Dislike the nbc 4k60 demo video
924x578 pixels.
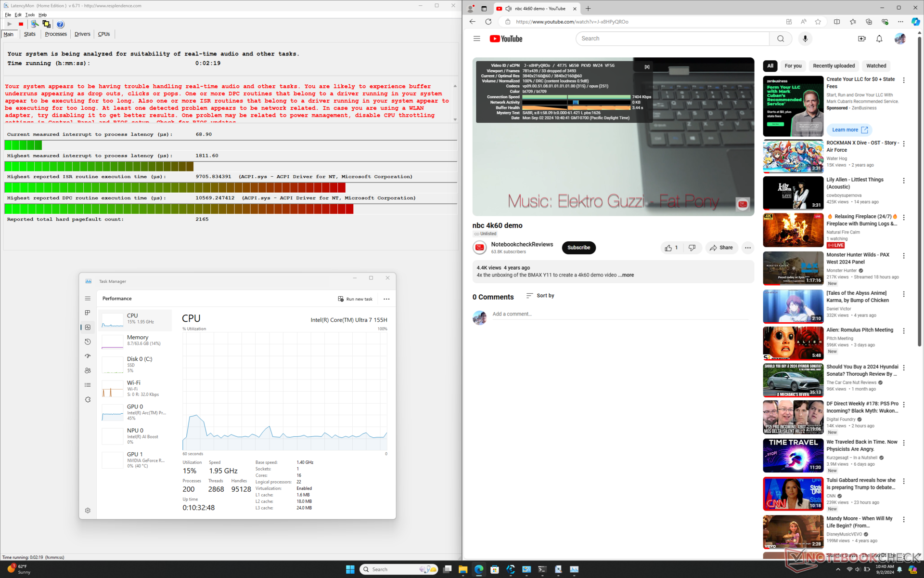tap(692, 248)
